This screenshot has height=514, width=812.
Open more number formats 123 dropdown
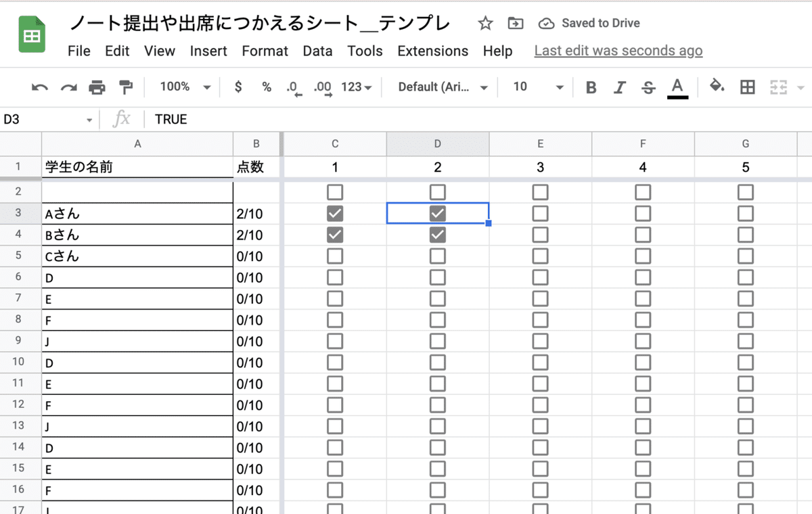pyautogui.click(x=357, y=87)
